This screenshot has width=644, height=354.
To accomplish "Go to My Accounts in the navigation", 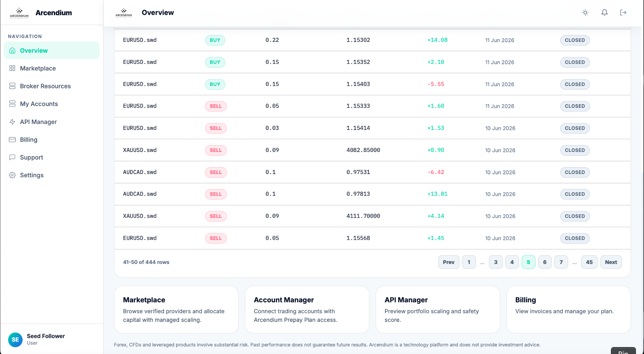I will [52, 104].
